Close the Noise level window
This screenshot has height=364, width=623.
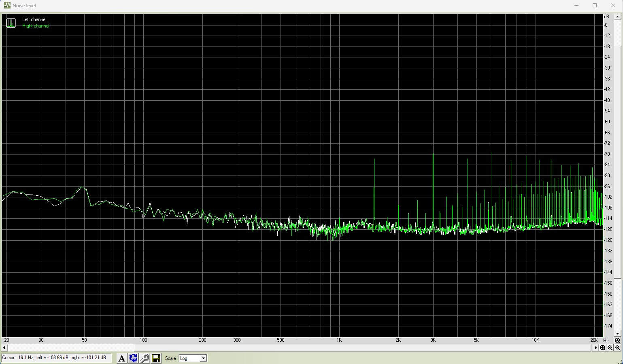[x=613, y=5]
